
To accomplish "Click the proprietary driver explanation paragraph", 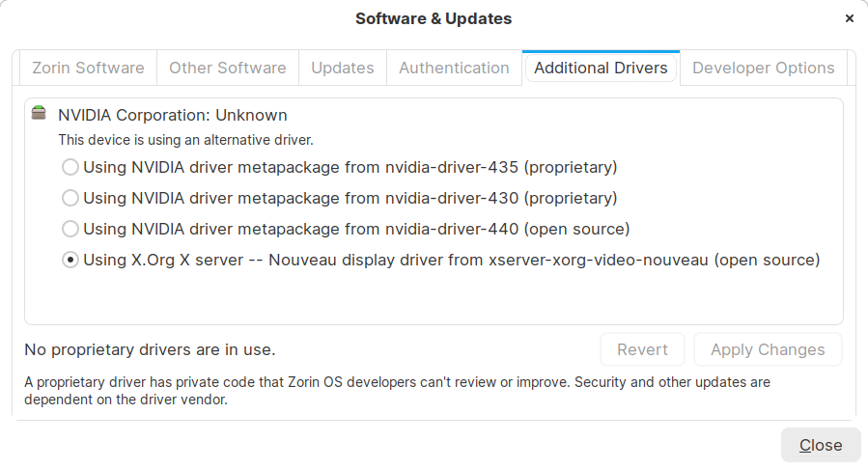I will [x=397, y=391].
